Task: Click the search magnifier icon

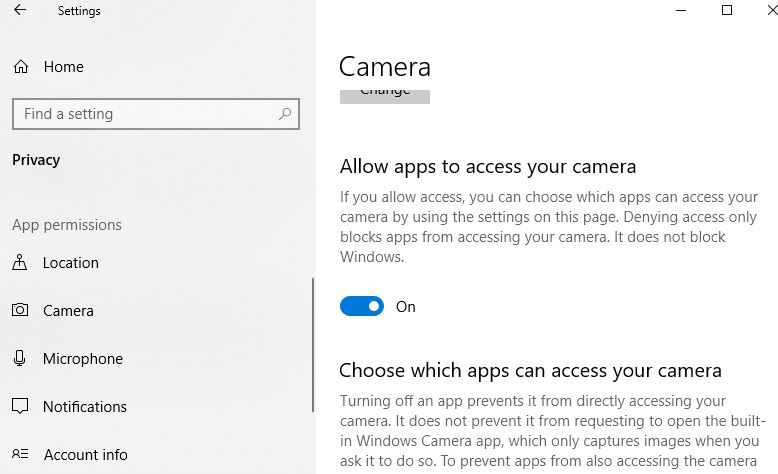Action: [x=285, y=114]
